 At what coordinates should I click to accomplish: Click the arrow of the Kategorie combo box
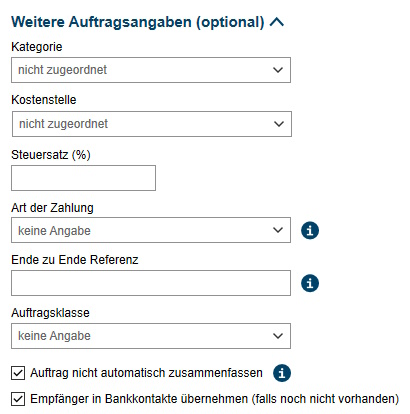[x=278, y=70]
